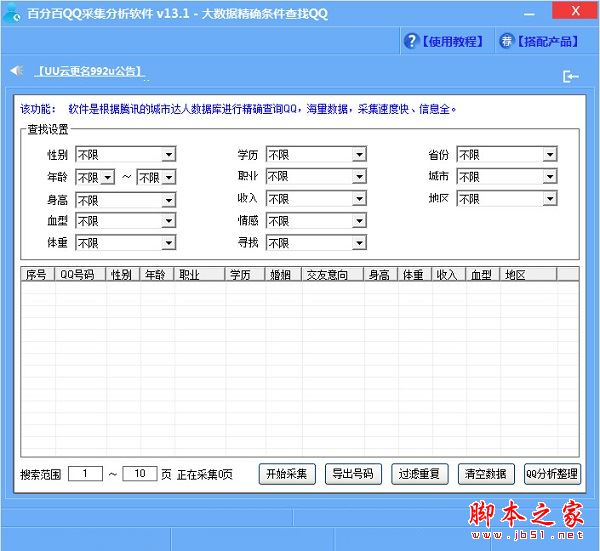Open the 寻找 dropdown
The height and width of the screenshot is (551, 600).
click(x=316, y=243)
